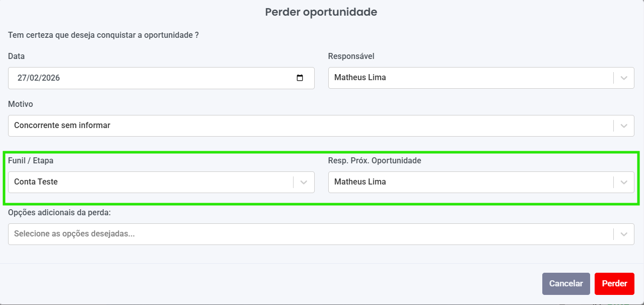Click the Data label
Viewport: 644px width, 305px height.
(x=16, y=56)
